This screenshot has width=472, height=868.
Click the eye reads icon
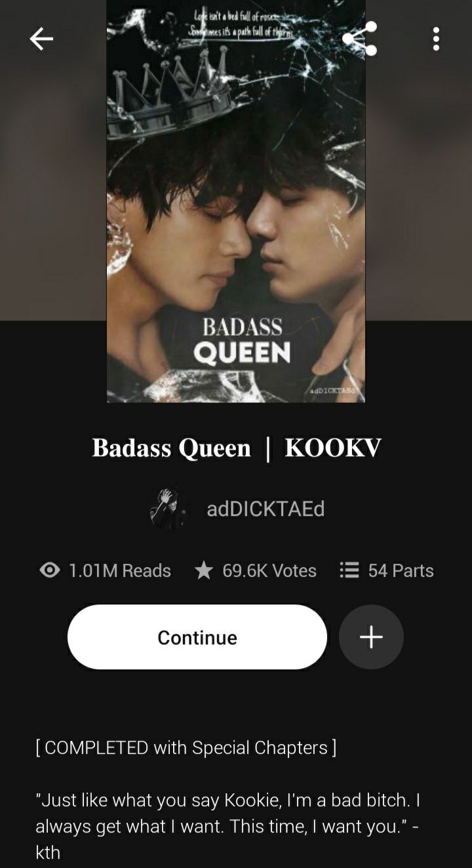pyautogui.click(x=50, y=570)
